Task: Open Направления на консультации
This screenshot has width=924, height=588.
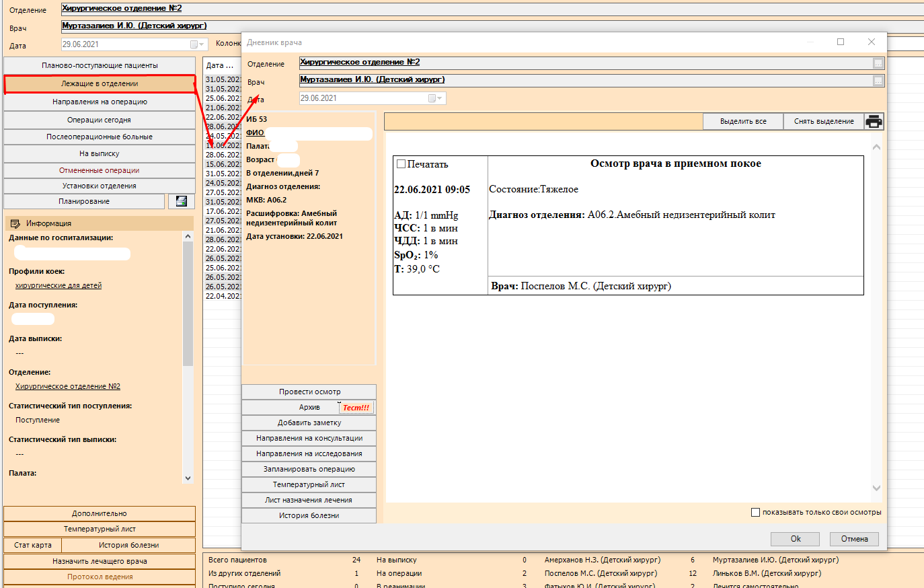Action: [x=309, y=438]
